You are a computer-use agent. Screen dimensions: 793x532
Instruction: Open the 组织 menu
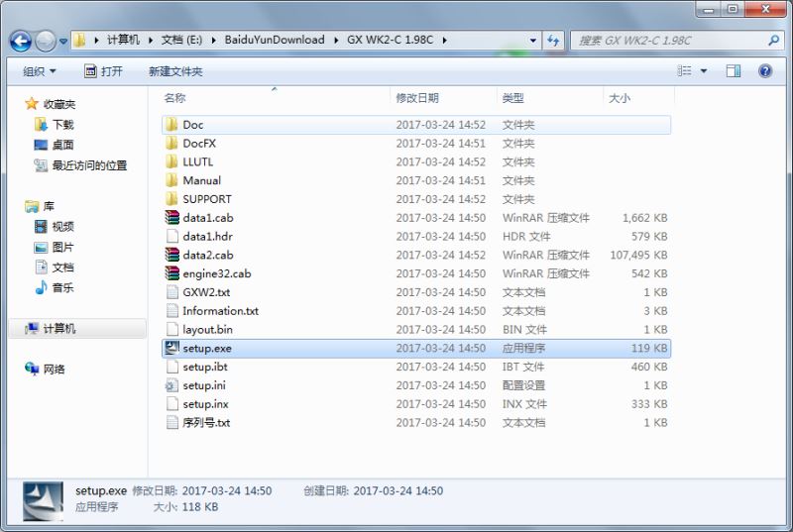(x=40, y=71)
